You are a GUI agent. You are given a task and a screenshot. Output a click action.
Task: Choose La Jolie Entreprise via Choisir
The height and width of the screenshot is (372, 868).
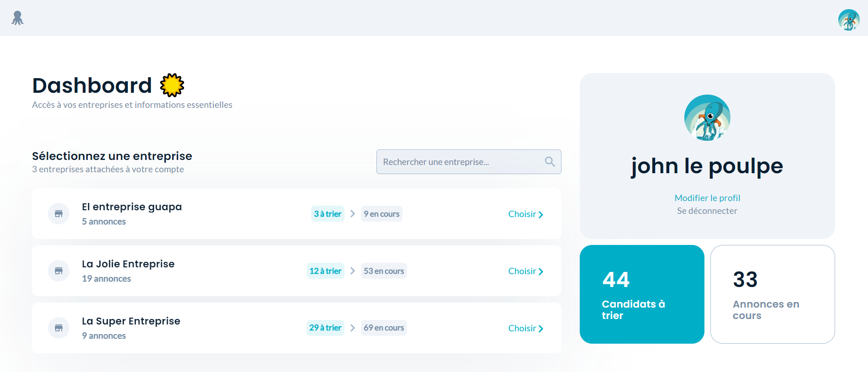(525, 271)
